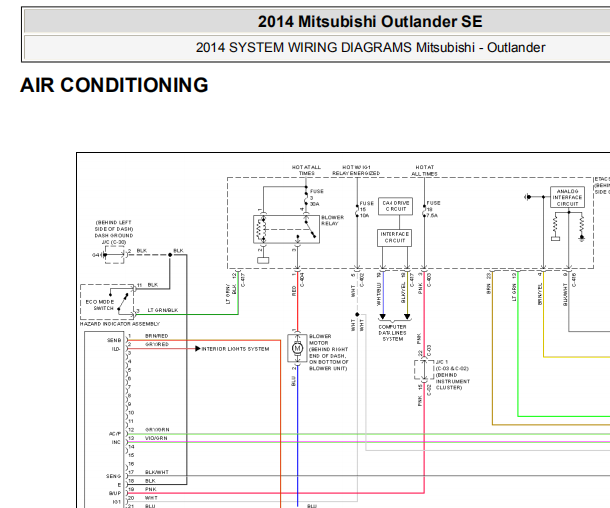
Task: Click the 'C-404' connector label
Action: point(302,280)
